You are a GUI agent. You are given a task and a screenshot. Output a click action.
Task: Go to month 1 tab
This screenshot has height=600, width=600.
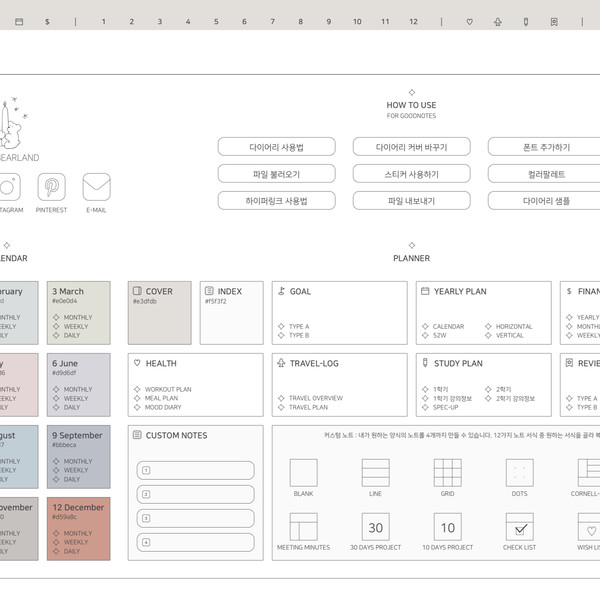103,22
